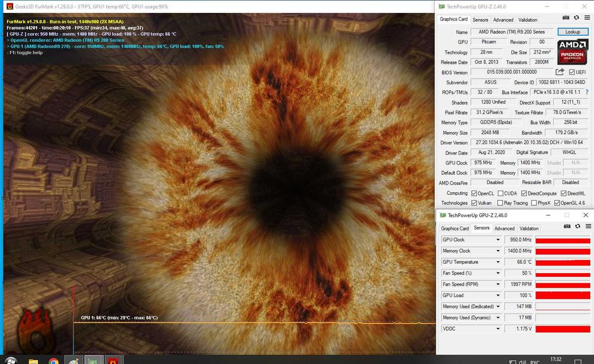This screenshot has width=594, height=364.
Task: Click the 66.0 °C GPU Temperature value
Action: pyautogui.click(x=519, y=262)
